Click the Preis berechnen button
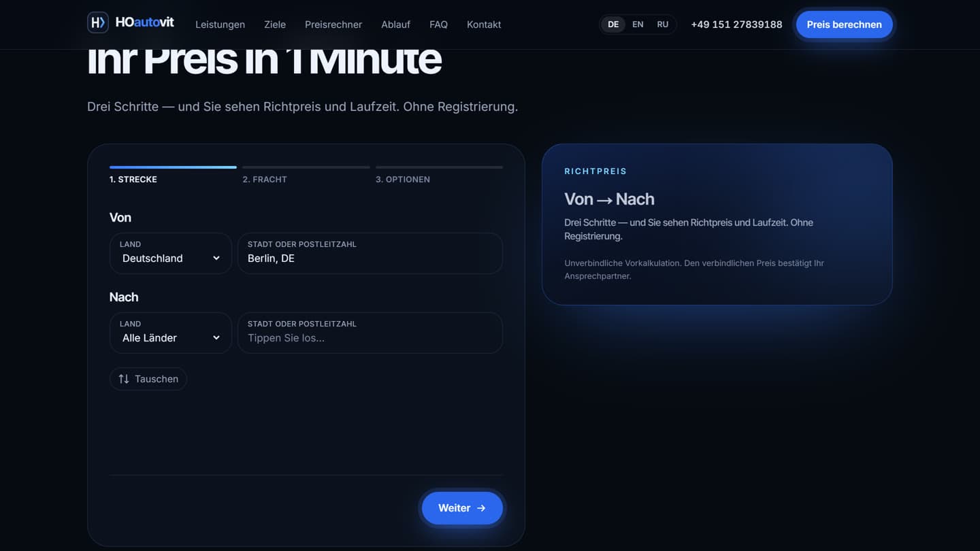Viewport: 980px width, 551px height. coord(845,24)
